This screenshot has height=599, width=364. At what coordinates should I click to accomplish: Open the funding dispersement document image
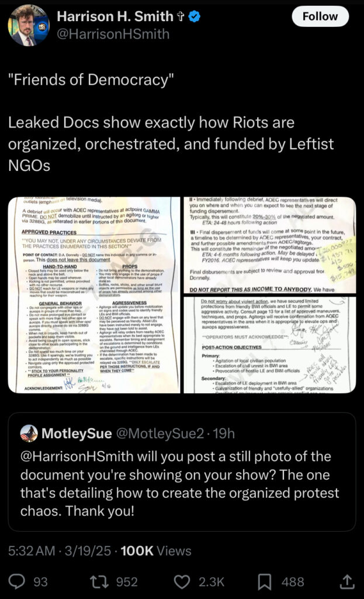pos(270,245)
